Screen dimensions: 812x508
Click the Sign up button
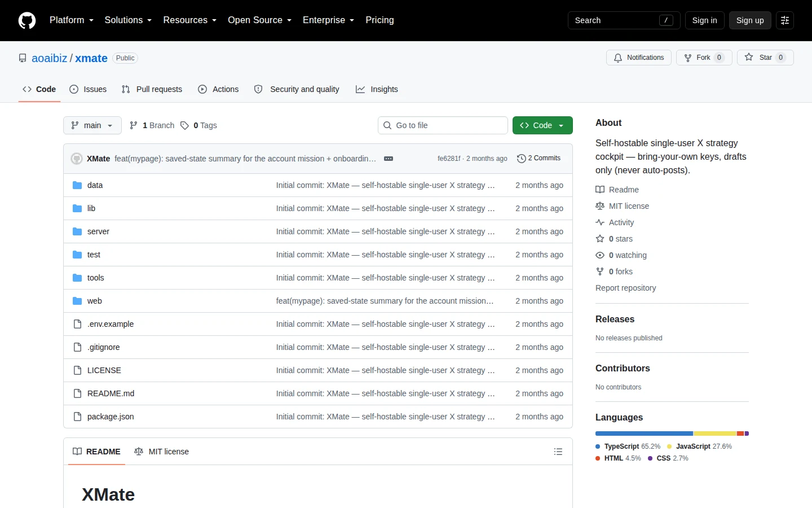[x=750, y=20]
